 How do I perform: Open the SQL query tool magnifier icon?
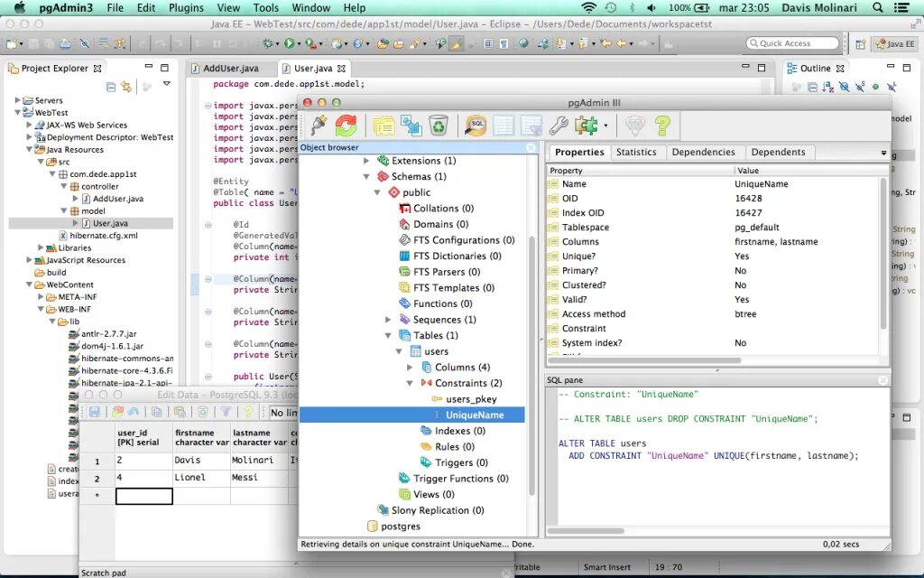475,126
